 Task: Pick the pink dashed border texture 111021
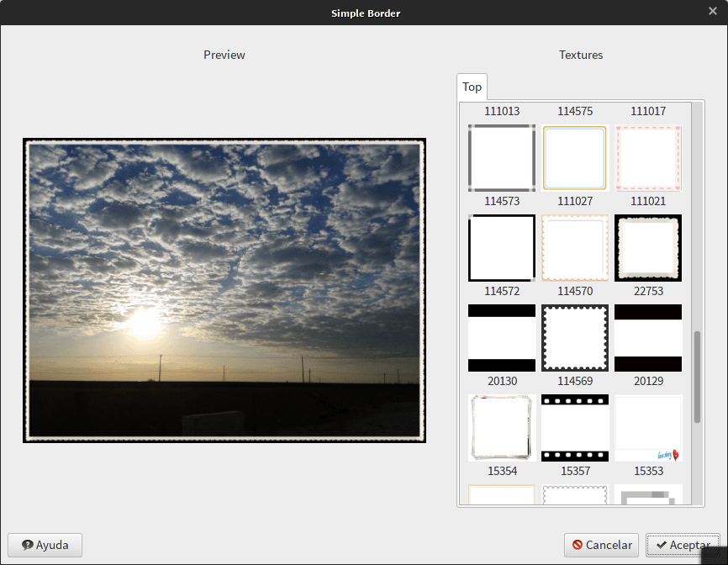(648, 158)
